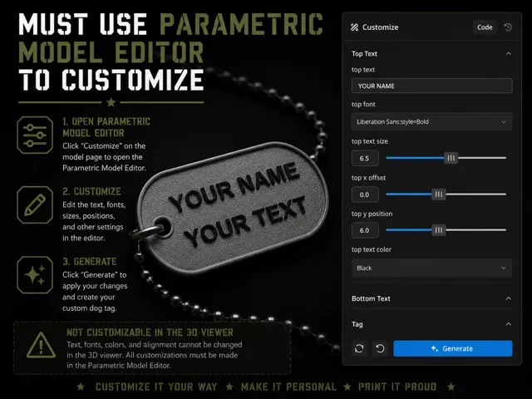Viewport: 532px width, 399px height.
Task: Click the top y position slider handle
Action: [x=439, y=230]
